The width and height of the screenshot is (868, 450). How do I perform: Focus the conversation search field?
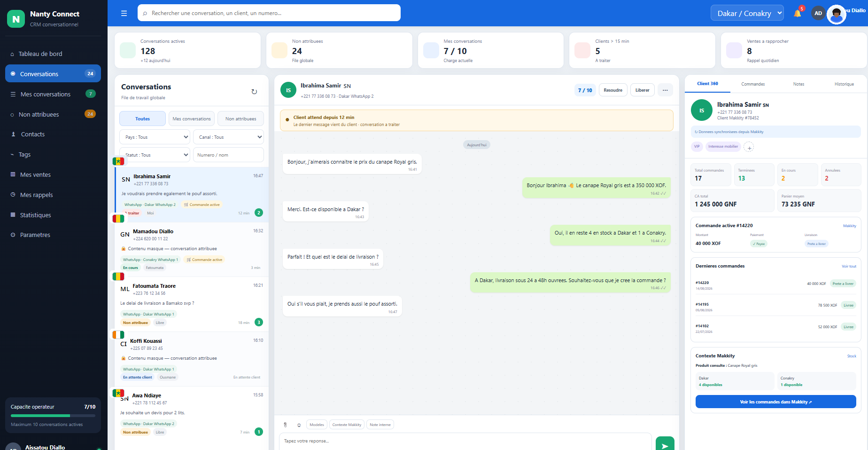point(269,13)
